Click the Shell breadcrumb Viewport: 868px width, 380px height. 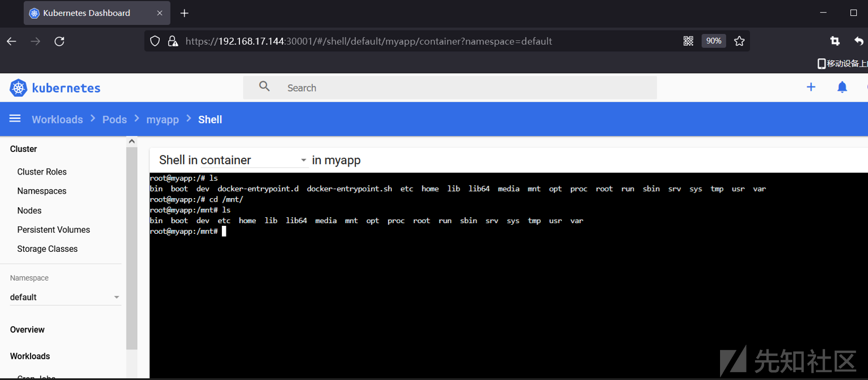[x=210, y=119]
